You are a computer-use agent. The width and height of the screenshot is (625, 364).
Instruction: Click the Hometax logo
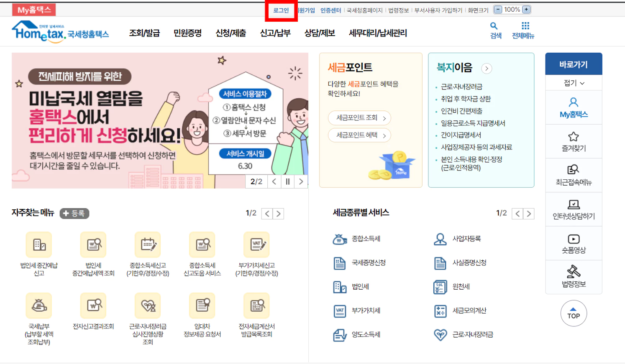click(x=60, y=31)
